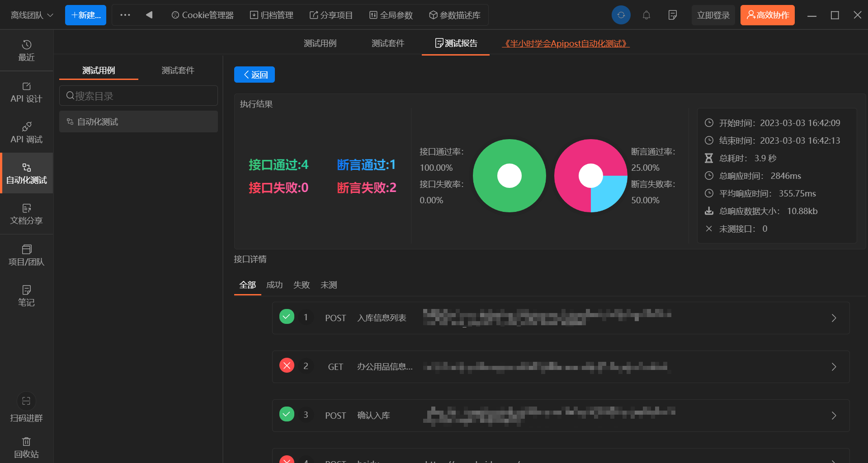
Task: Click the note icon in the top bar
Action: [672, 15]
